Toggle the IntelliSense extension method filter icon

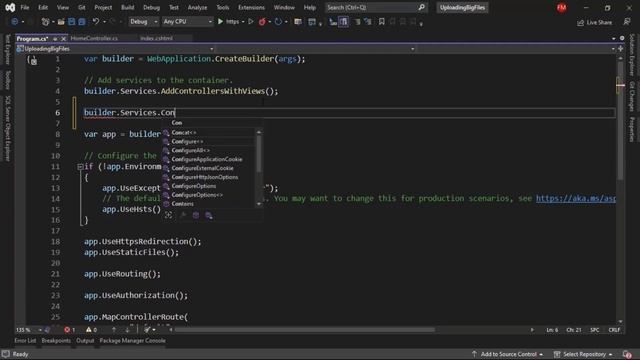click(209, 215)
